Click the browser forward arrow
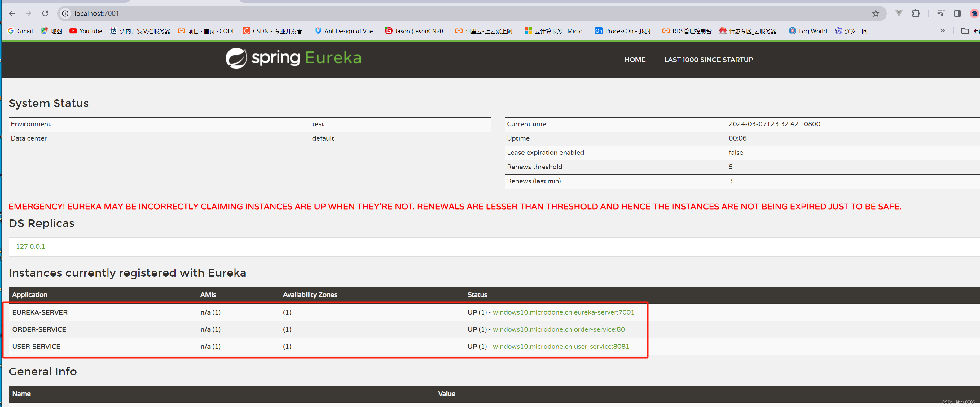The height and width of the screenshot is (407, 980). tap(29, 13)
